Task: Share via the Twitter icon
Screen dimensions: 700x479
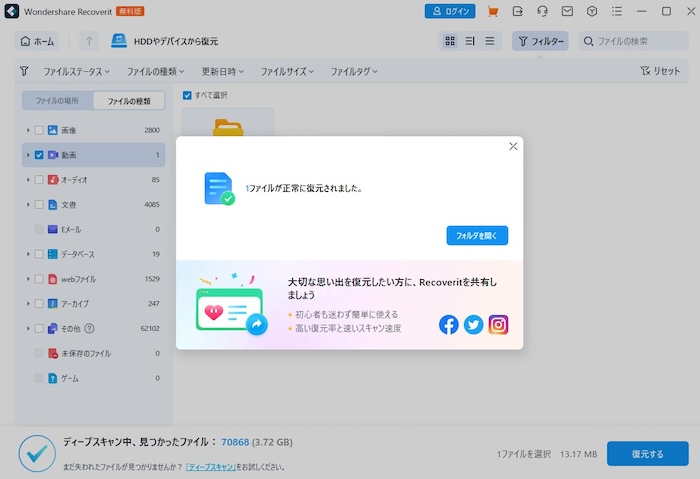Action: (473, 324)
